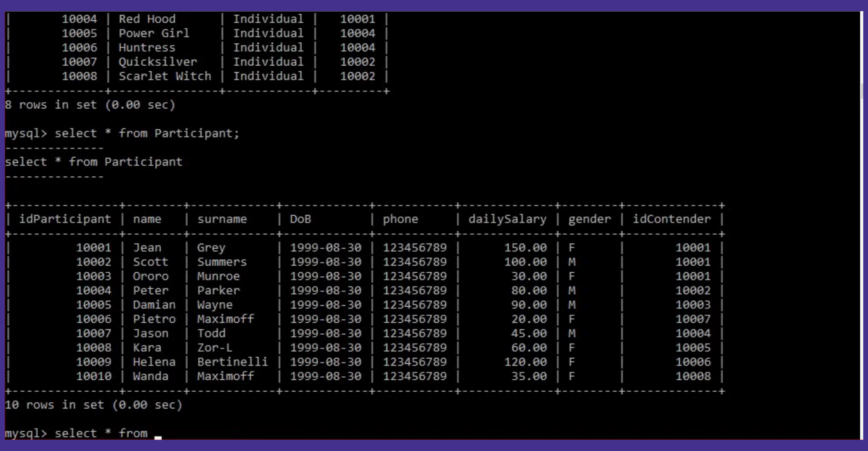Image resolution: width=868 pixels, height=451 pixels.
Task: Select 'Power Girl' in the upper table
Action: click(154, 33)
